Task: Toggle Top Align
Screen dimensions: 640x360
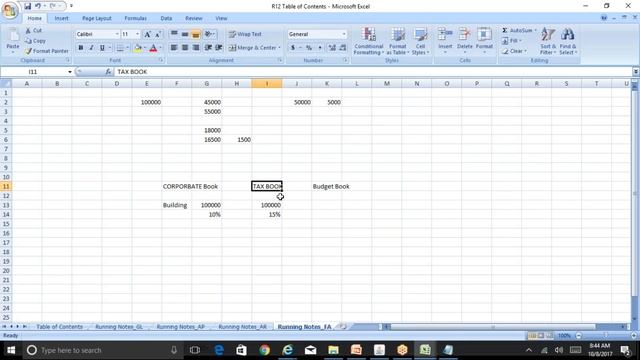Action: click(x=174, y=34)
